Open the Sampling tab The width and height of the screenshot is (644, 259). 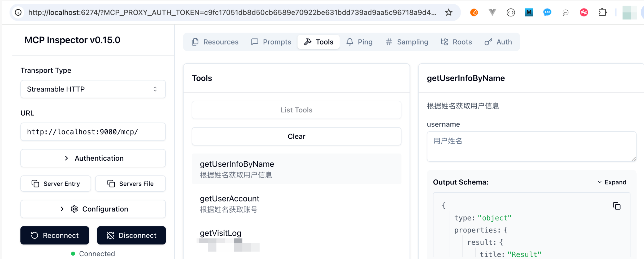click(x=407, y=42)
